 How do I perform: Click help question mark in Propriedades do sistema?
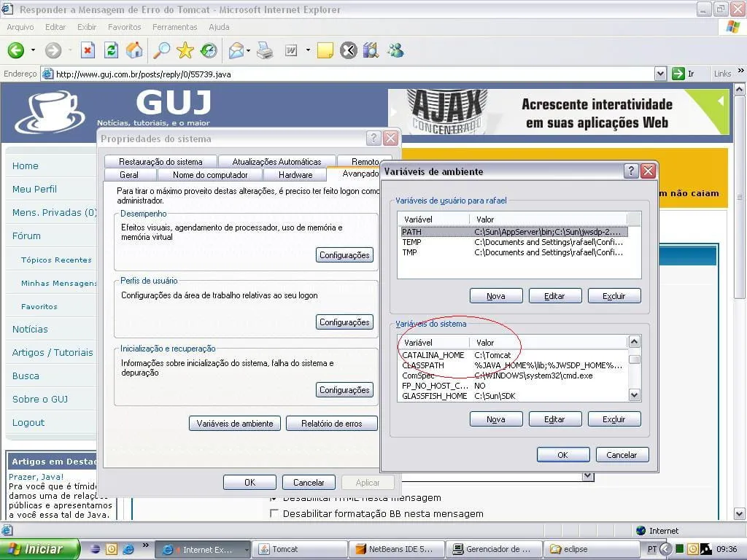click(x=373, y=139)
